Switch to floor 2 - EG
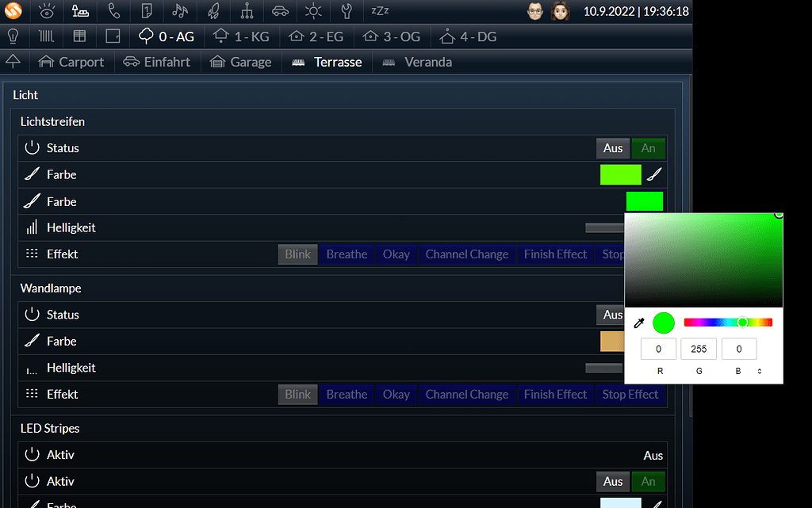The image size is (812, 508). point(316,36)
